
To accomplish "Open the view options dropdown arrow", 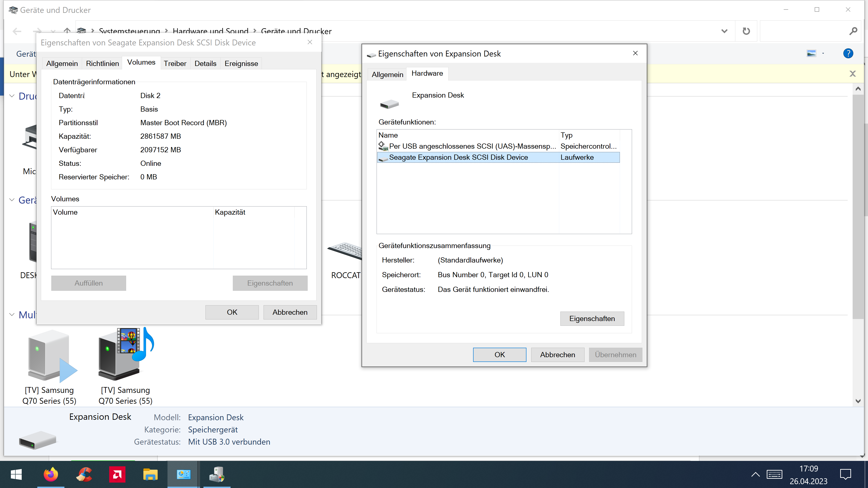I will point(823,54).
